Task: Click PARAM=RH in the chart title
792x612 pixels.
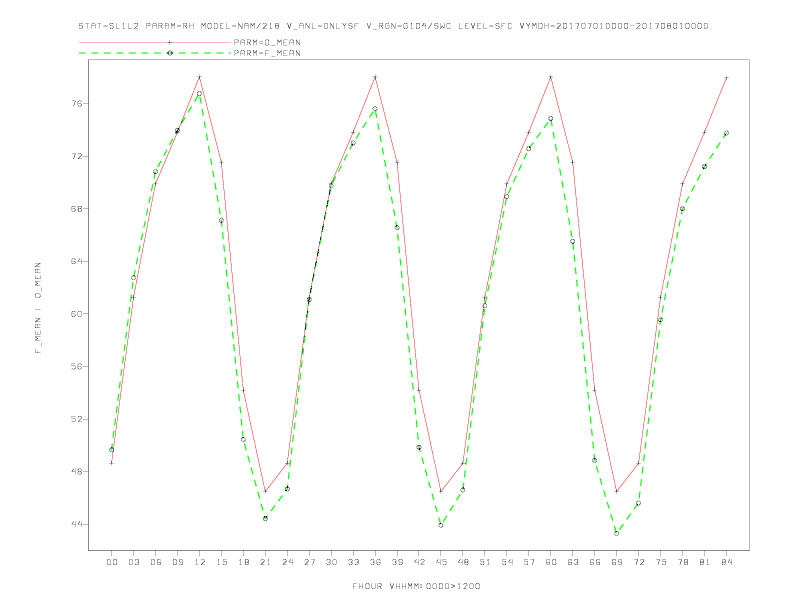Action: 170,26
